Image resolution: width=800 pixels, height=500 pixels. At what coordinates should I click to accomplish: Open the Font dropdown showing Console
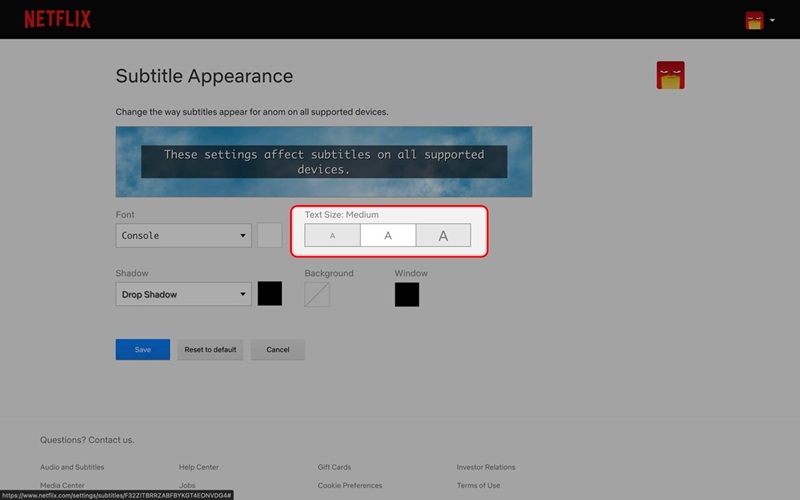[x=183, y=236]
